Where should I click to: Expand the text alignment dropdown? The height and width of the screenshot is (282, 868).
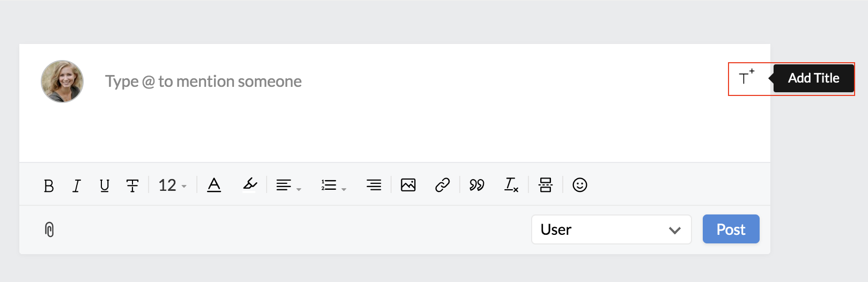click(289, 185)
